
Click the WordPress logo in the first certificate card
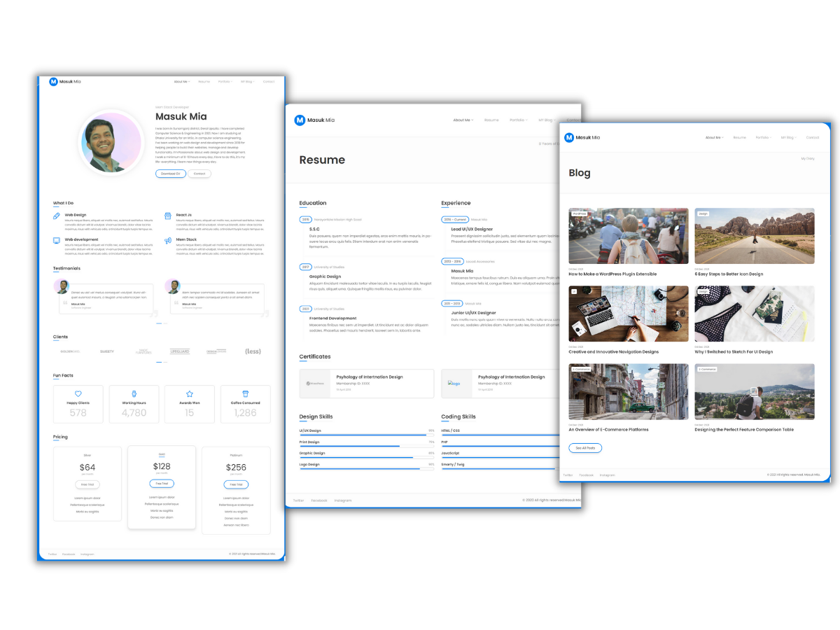click(315, 384)
